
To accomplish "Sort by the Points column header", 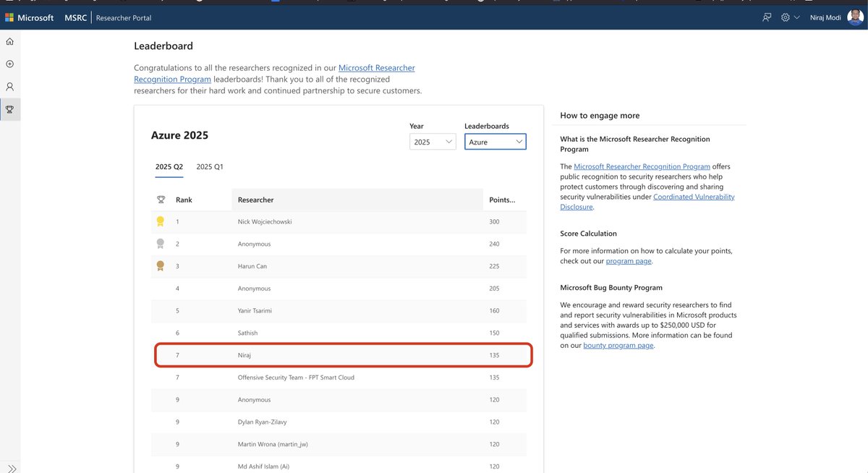I will point(502,200).
